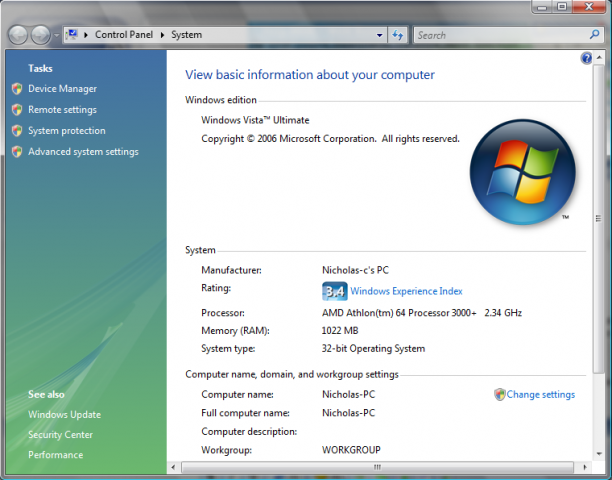This screenshot has width=612, height=480.
Task: Click the shield icon beside System protection
Action: point(17,131)
